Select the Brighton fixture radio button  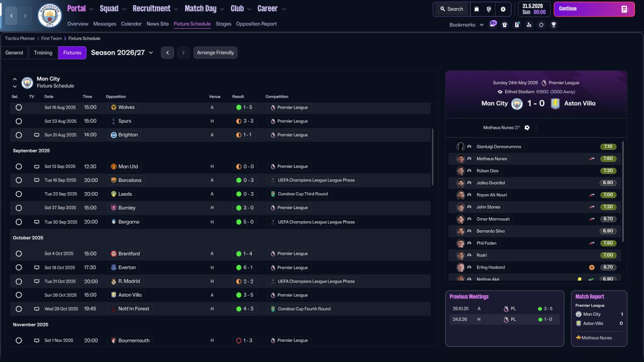[19, 135]
